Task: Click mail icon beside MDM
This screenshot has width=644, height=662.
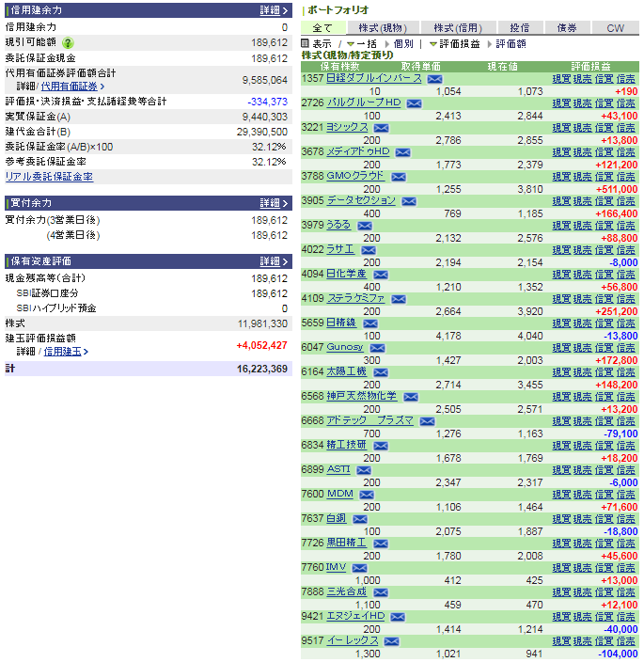Action: click(x=367, y=496)
